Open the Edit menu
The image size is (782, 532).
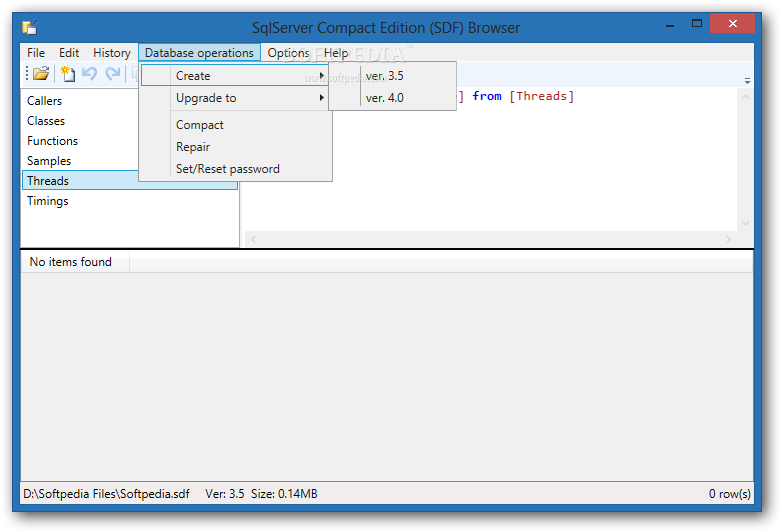click(x=69, y=53)
